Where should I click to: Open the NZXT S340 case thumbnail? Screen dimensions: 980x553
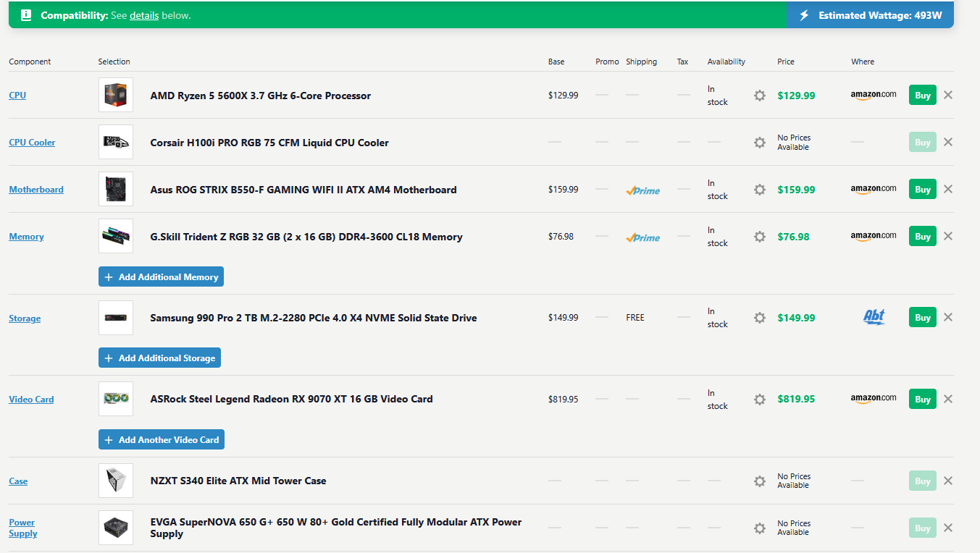pyautogui.click(x=116, y=481)
